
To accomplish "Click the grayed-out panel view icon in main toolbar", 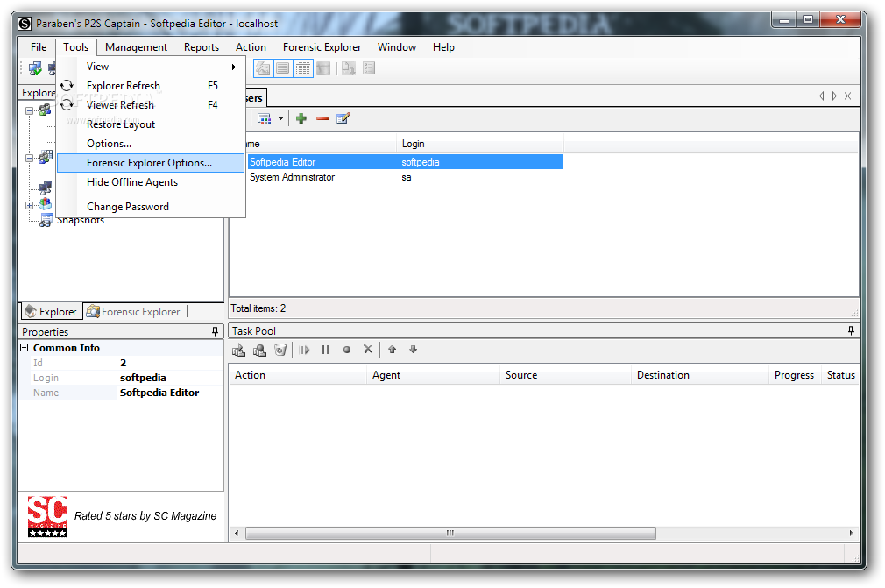I will tap(323, 69).
